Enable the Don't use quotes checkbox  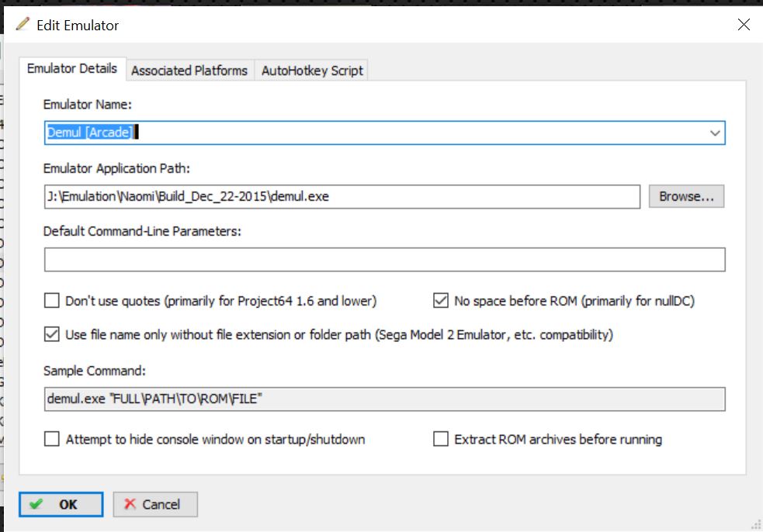(x=52, y=301)
